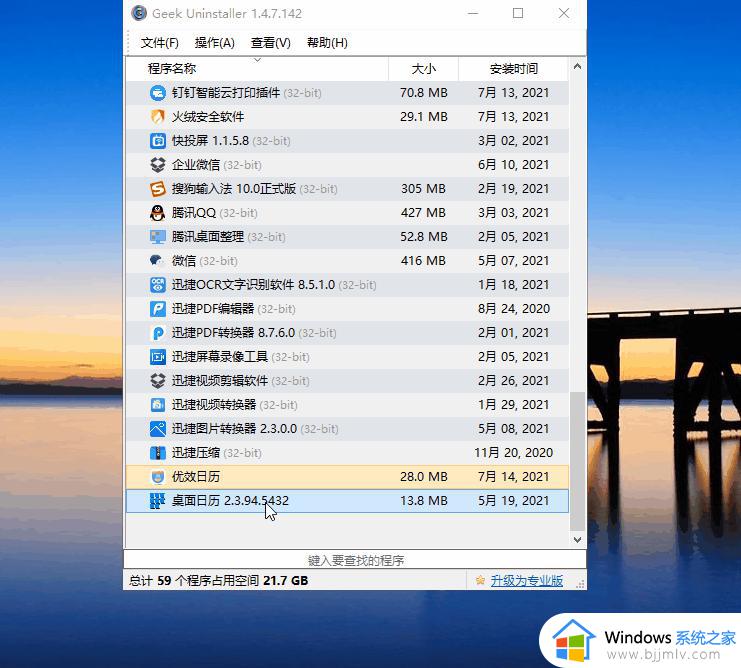Click the 迅捷图片转换器 icon
The height and width of the screenshot is (668, 741).
[157, 429]
